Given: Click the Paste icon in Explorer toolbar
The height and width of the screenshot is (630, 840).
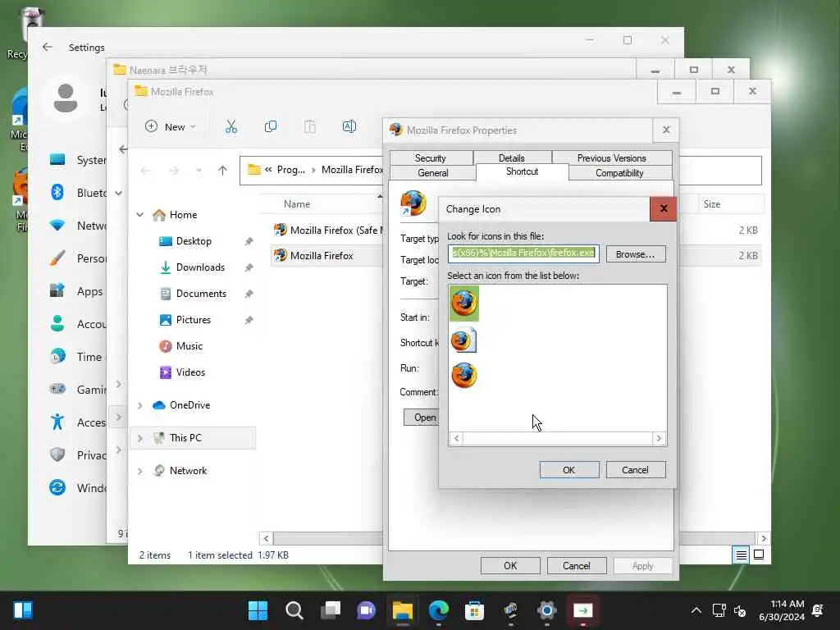Looking at the screenshot, I should [x=309, y=127].
